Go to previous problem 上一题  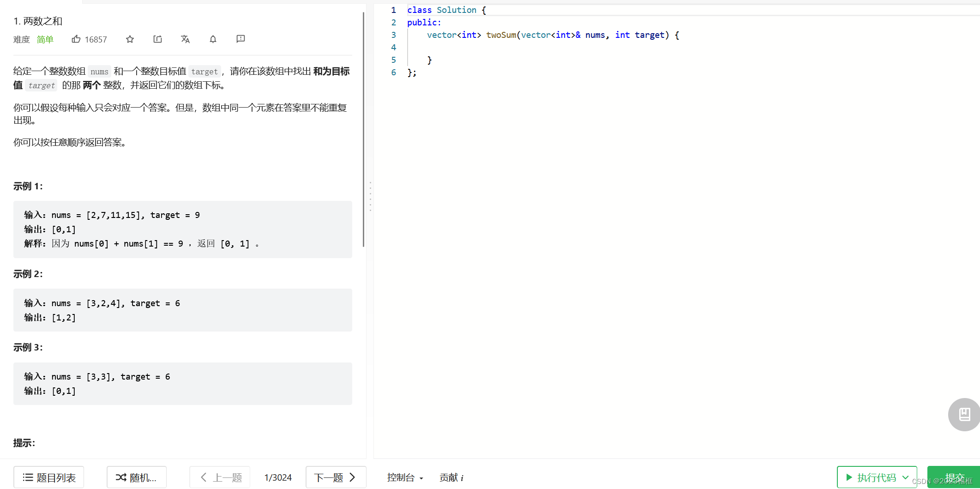(x=220, y=477)
